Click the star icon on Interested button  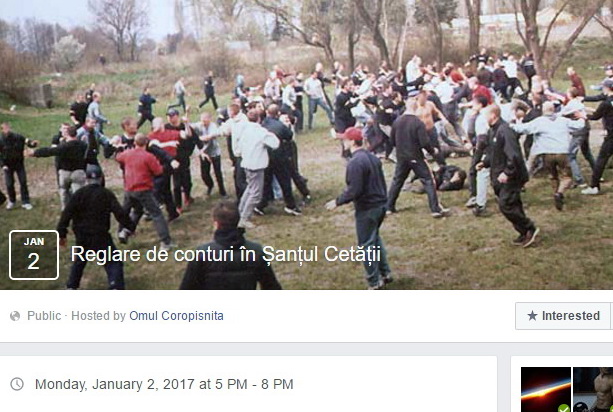click(x=532, y=315)
